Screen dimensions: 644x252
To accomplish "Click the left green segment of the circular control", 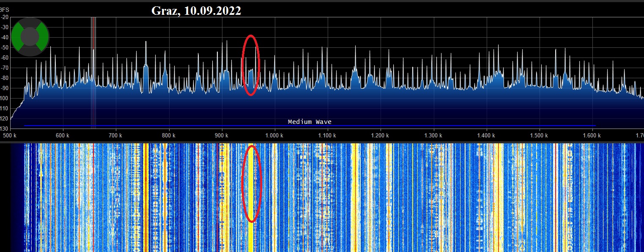I will [x=17, y=37].
